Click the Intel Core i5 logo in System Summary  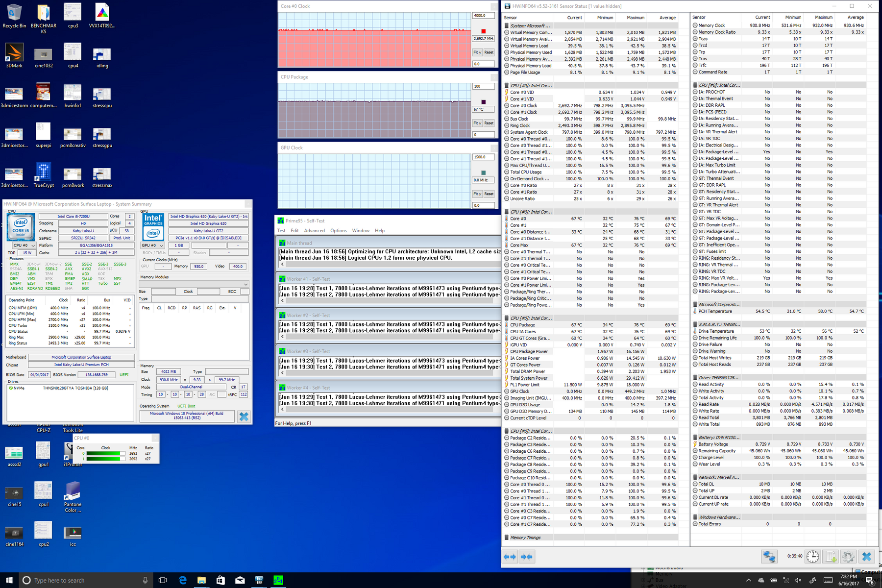pyautogui.click(x=21, y=227)
